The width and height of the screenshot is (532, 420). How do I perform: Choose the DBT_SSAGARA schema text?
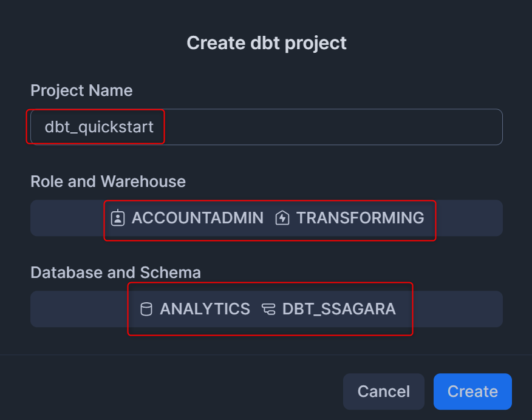339,309
